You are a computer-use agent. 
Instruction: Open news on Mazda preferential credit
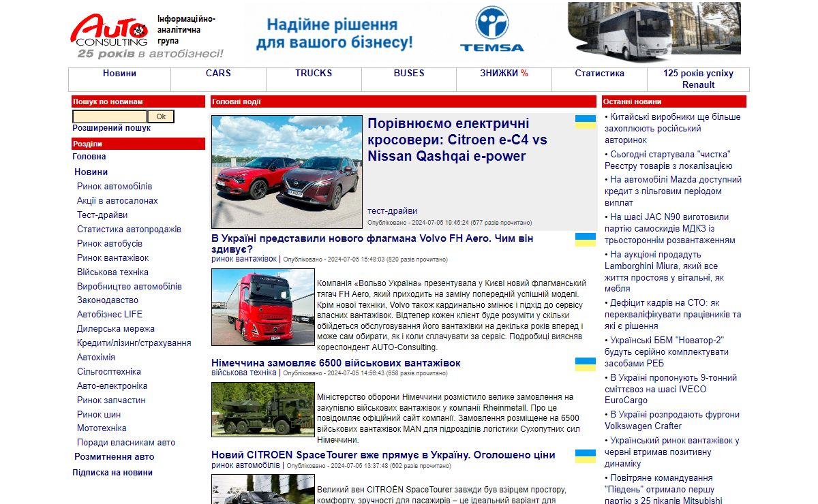pos(673,191)
